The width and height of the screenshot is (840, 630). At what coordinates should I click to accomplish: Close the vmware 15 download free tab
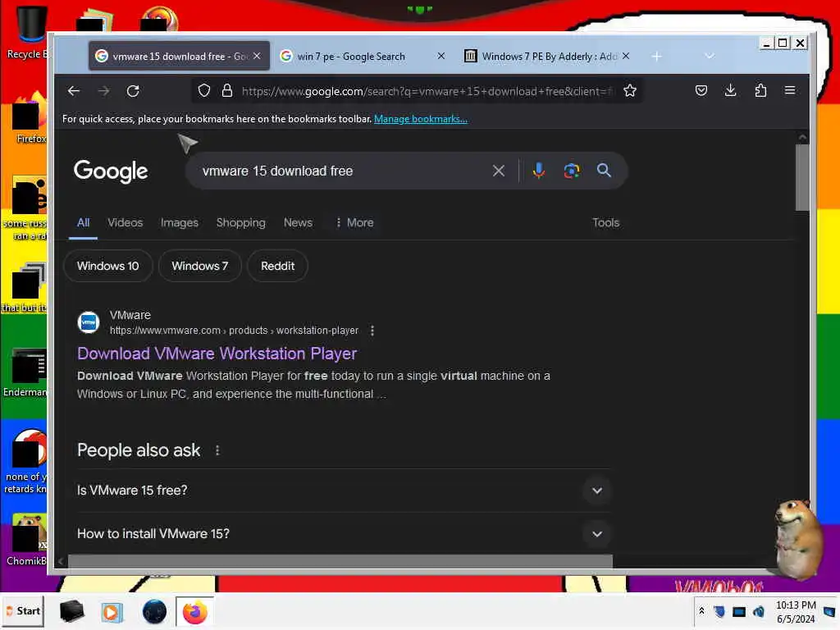[x=257, y=56]
